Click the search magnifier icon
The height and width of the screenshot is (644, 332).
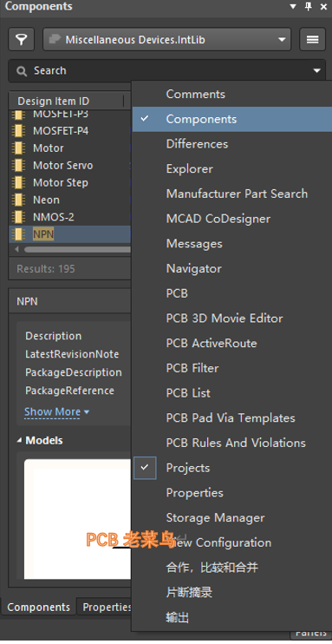[22, 71]
